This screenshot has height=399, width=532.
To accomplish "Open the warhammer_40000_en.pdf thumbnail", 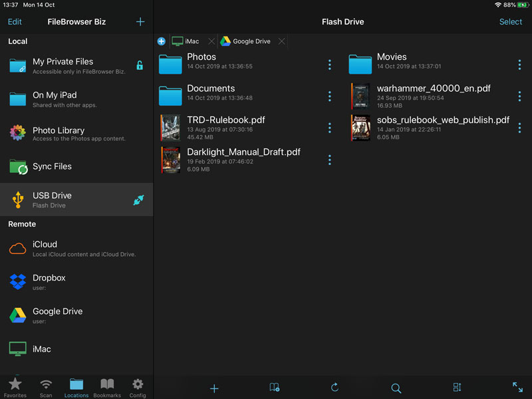I will (x=360, y=96).
